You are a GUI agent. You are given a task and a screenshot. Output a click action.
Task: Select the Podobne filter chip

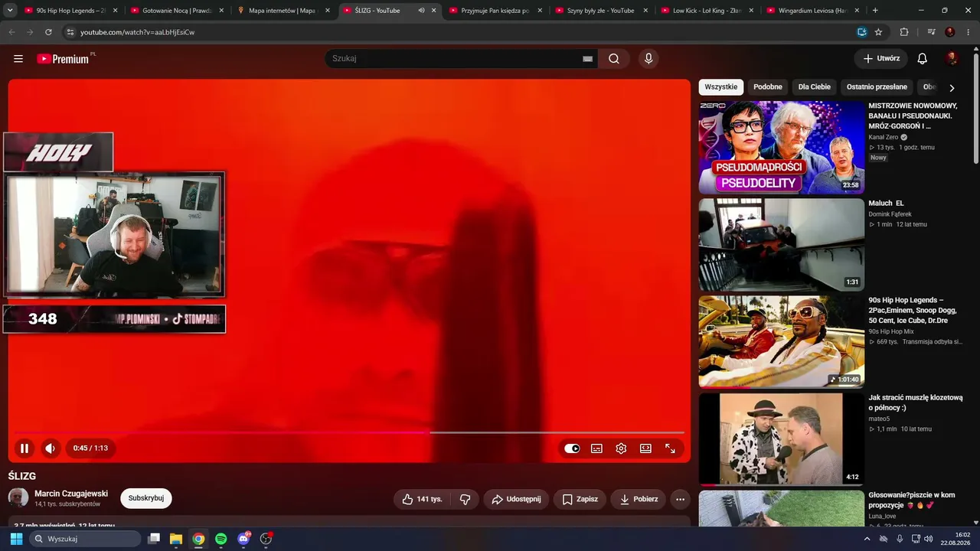(x=768, y=87)
